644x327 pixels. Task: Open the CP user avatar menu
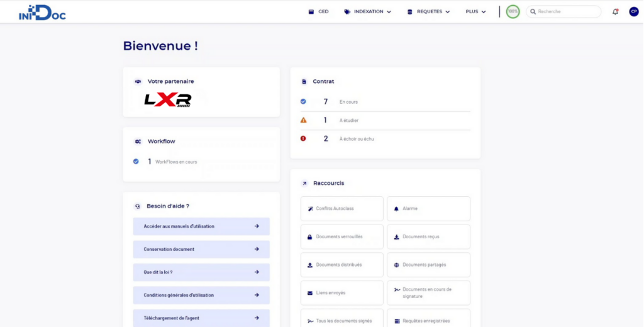633,11
